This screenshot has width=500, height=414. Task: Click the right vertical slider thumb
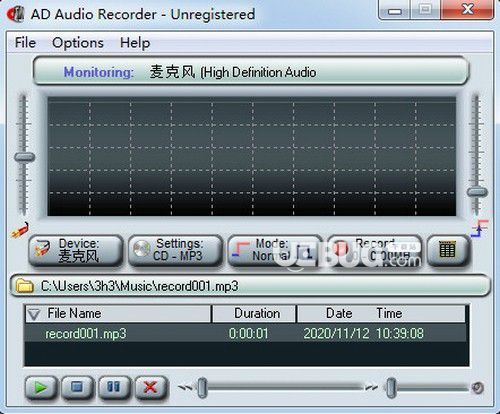(477, 192)
